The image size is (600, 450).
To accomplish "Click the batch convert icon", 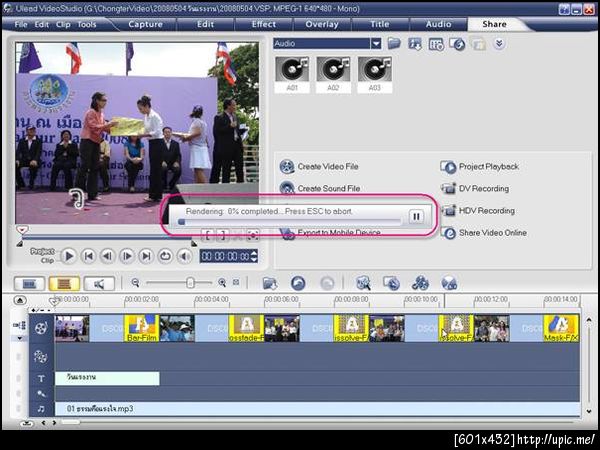I will coord(391,284).
